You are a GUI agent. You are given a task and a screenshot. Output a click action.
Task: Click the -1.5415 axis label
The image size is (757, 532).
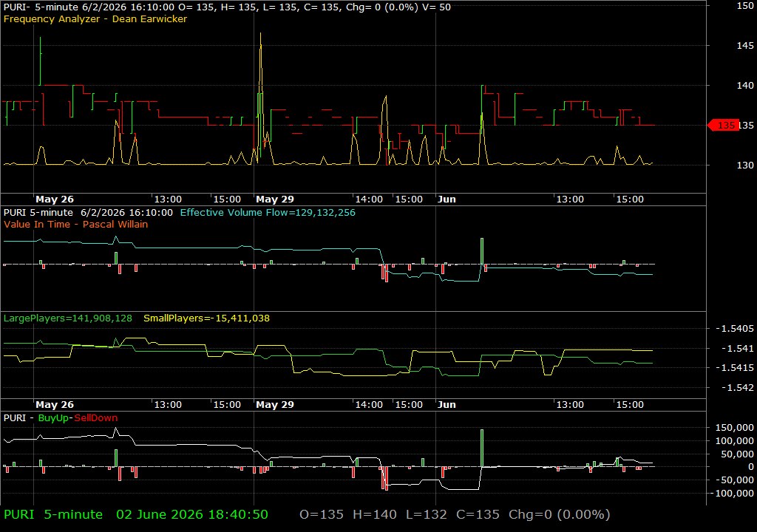point(734,367)
